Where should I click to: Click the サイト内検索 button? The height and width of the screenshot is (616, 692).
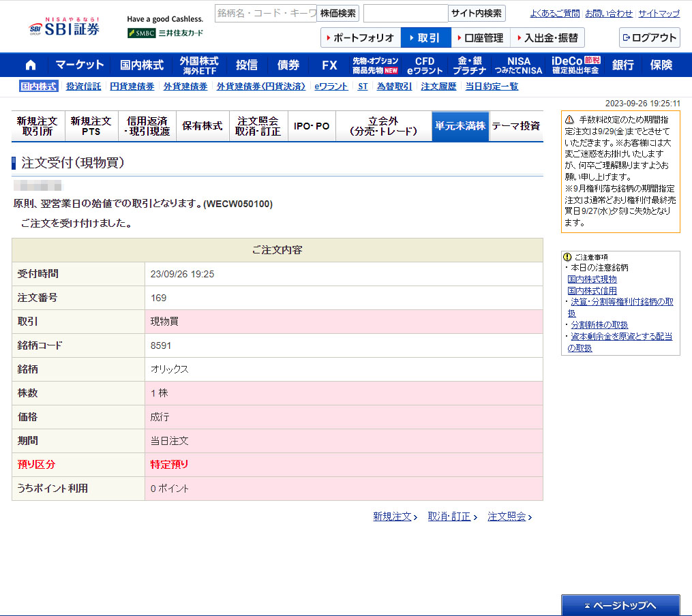coord(477,14)
